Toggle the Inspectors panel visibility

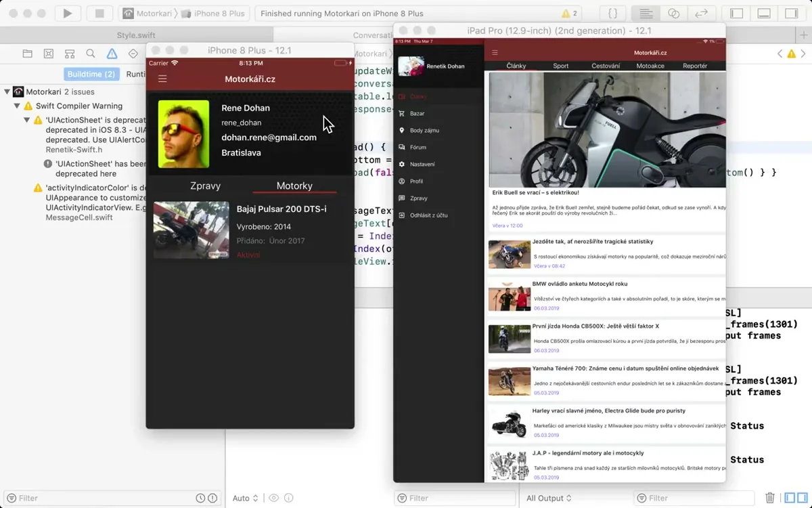click(x=791, y=13)
